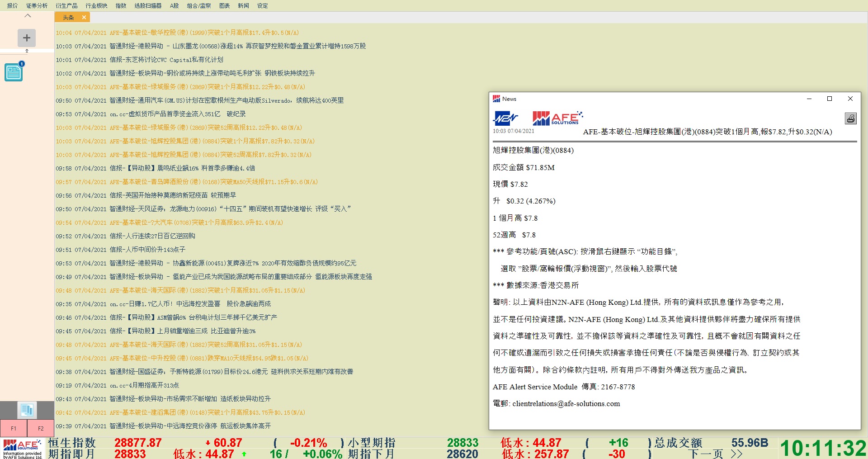Click the 恒生指数 ticker label
This screenshot has height=459, width=868.
72,443
